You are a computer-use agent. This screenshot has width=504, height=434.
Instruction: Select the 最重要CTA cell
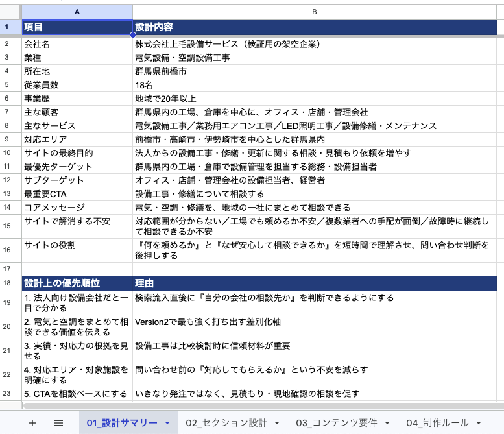coord(77,194)
